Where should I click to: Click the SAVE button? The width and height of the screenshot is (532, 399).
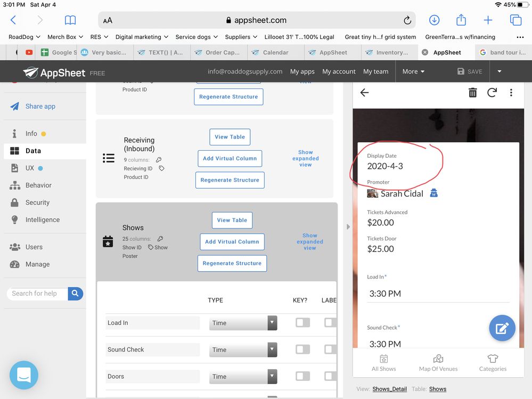[x=470, y=71]
